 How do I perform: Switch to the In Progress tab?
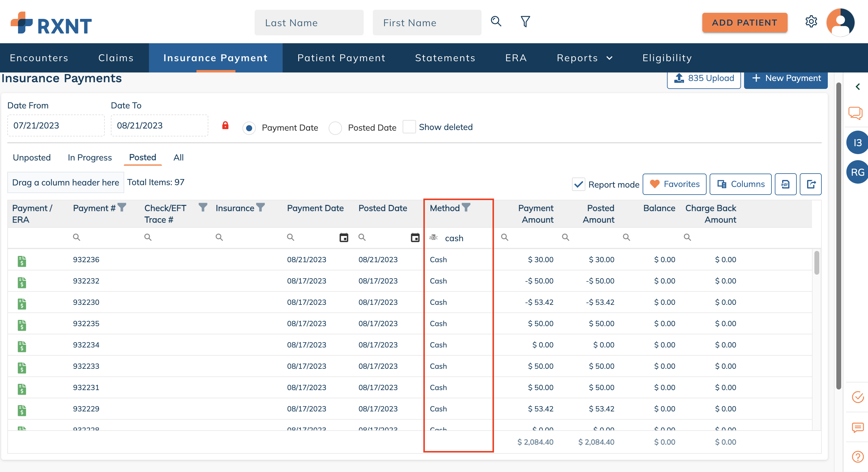click(x=90, y=158)
